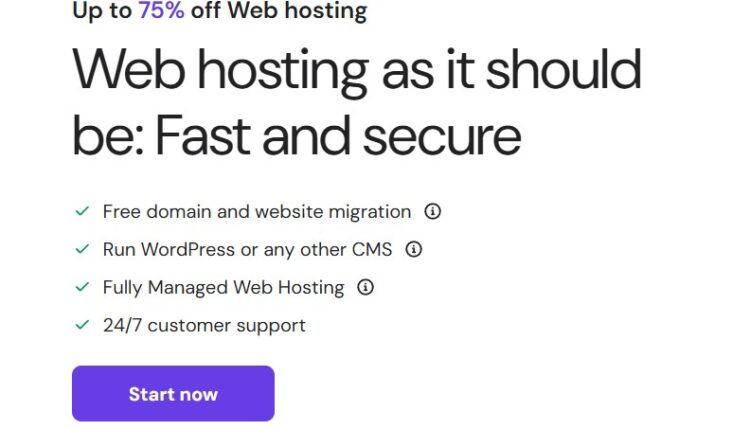
Task: Click the "Free domain and website migration" text
Action: 257,212
